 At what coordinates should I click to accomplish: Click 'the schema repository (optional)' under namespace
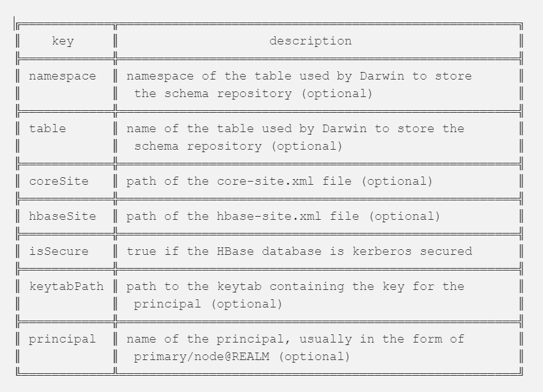[x=253, y=93]
